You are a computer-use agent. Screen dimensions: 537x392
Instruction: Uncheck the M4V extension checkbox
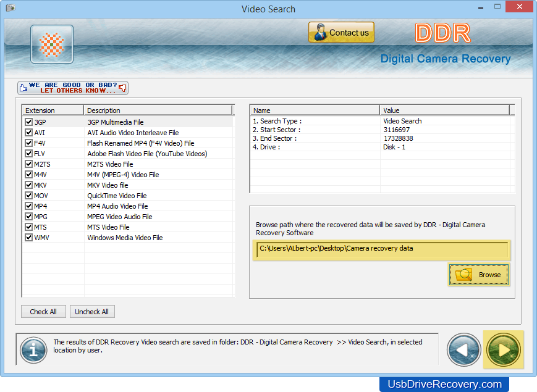[x=29, y=175]
